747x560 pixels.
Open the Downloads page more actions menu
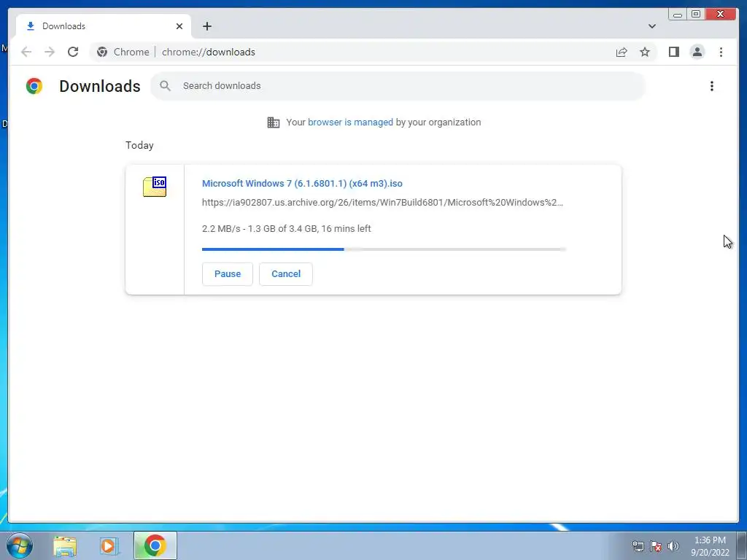point(712,86)
